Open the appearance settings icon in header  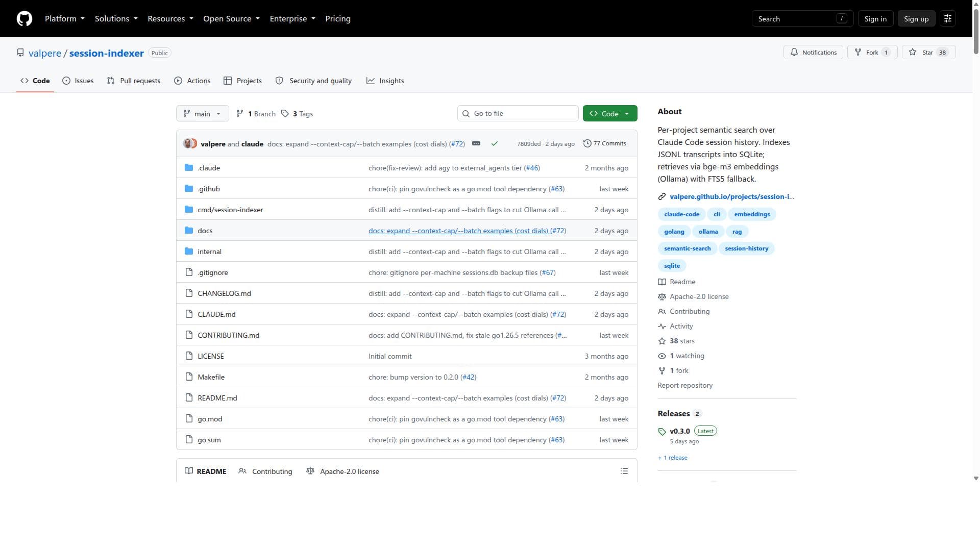tap(948, 18)
